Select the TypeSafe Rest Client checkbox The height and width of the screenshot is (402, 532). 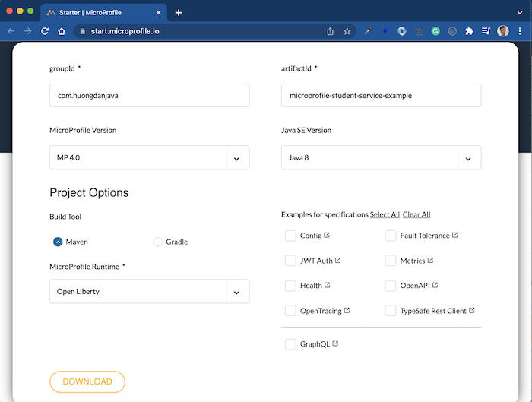coord(391,310)
